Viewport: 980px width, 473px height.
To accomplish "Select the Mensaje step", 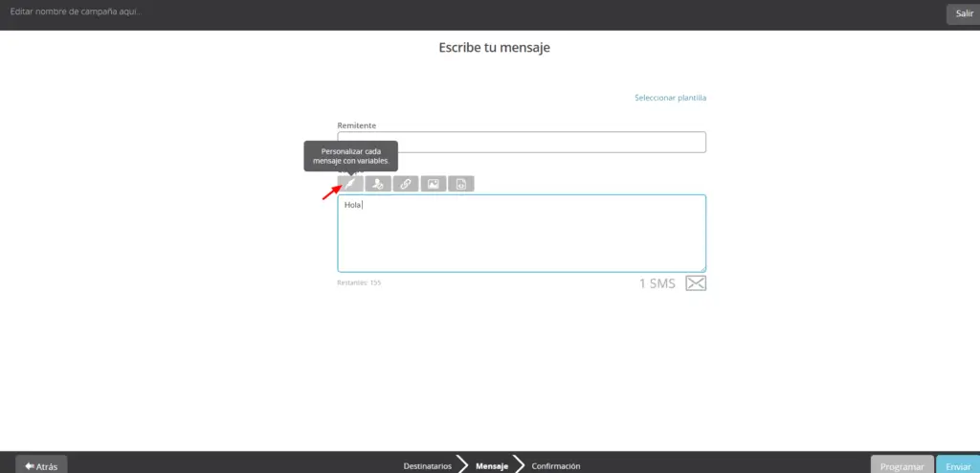I will (491, 466).
